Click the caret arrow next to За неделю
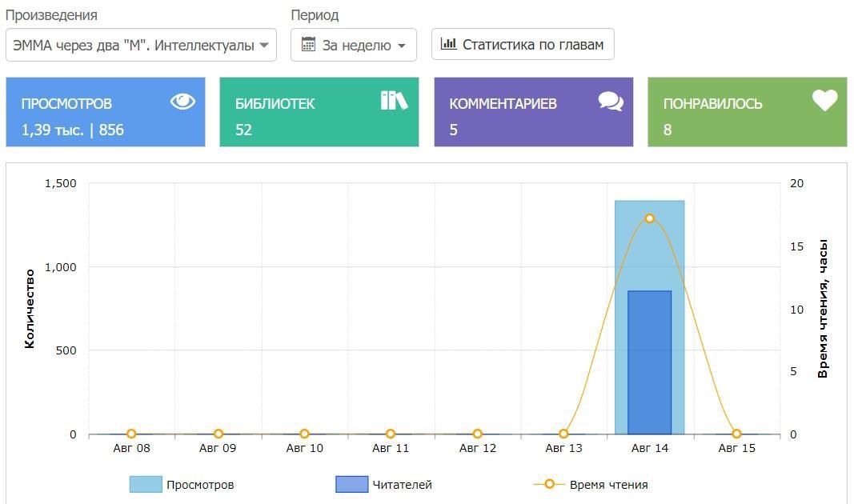 click(402, 46)
